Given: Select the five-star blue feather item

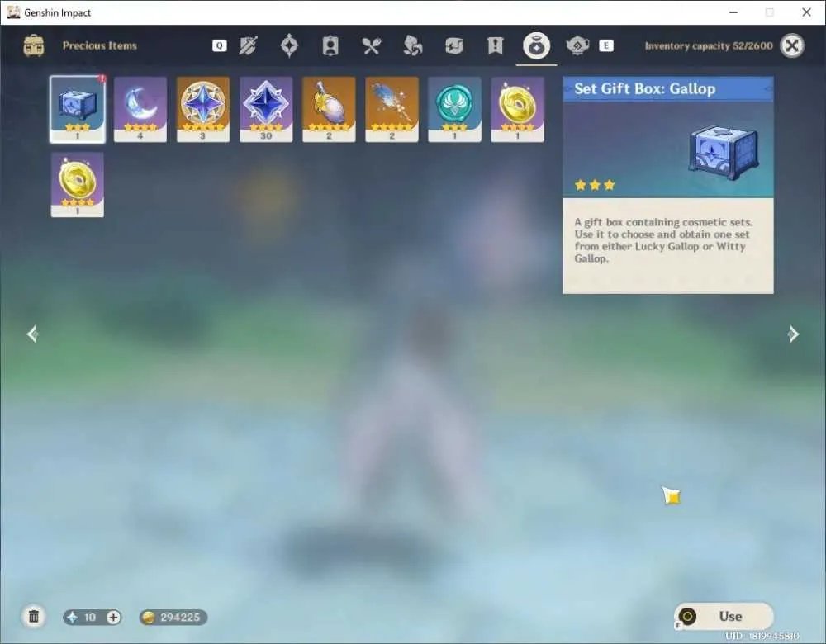Looking at the screenshot, I should pos(392,110).
